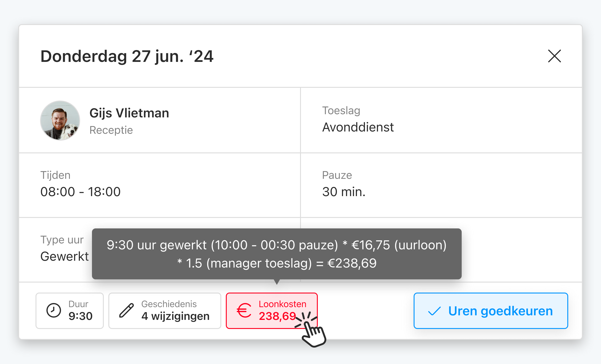601x364 pixels.
Task: Close the Donderdag 27 jun. dialog
Action: point(554,56)
